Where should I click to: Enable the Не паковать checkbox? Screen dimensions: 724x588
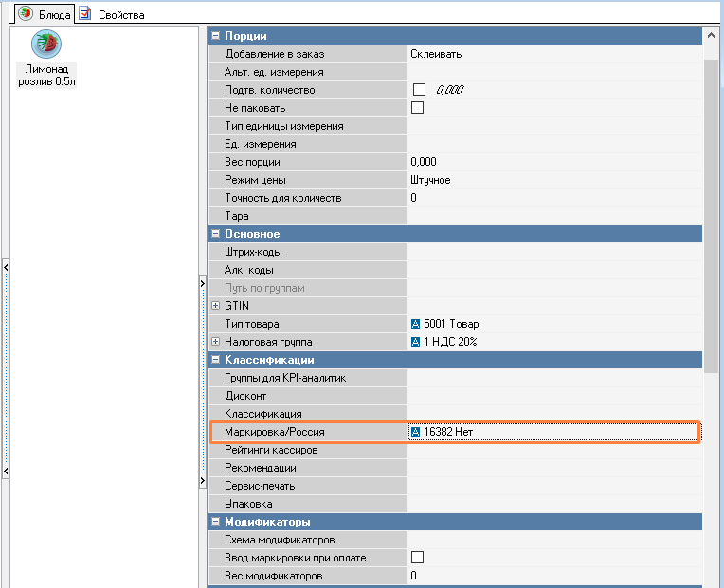click(418, 108)
